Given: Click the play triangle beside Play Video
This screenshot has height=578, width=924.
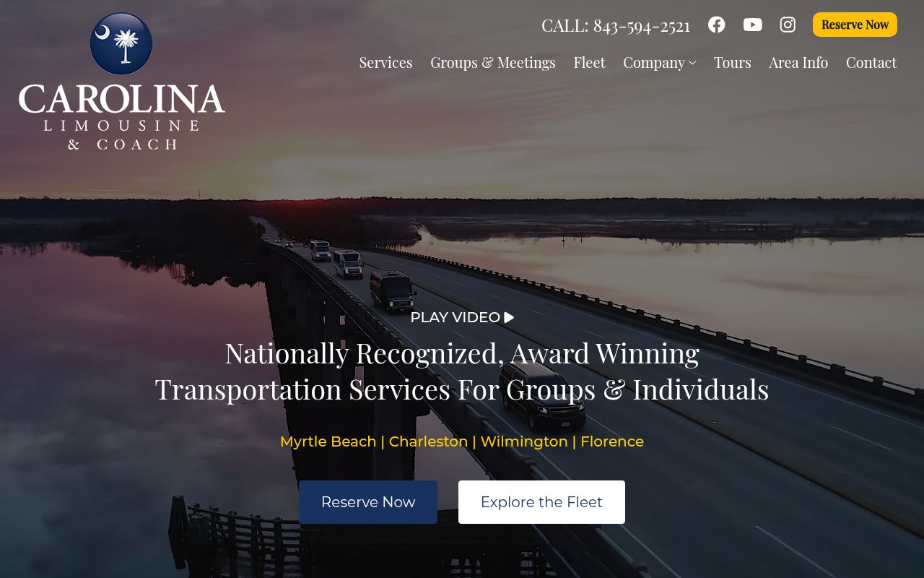Looking at the screenshot, I should tap(509, 317).
